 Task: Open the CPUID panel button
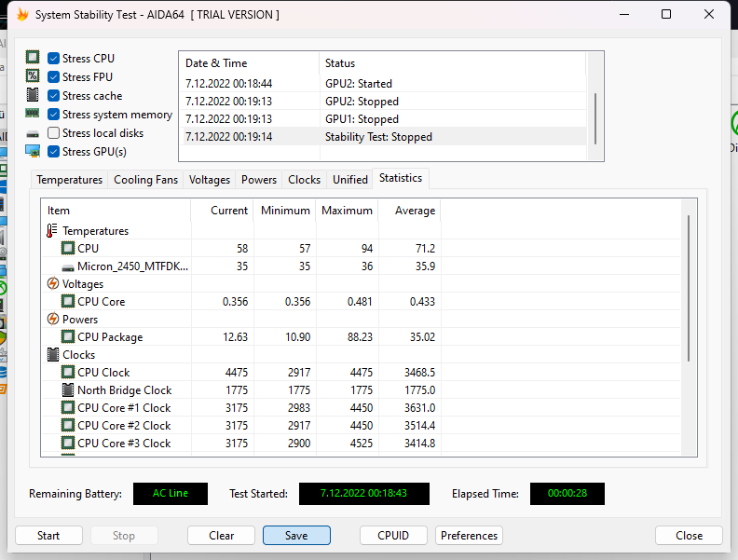coord(393,536)
